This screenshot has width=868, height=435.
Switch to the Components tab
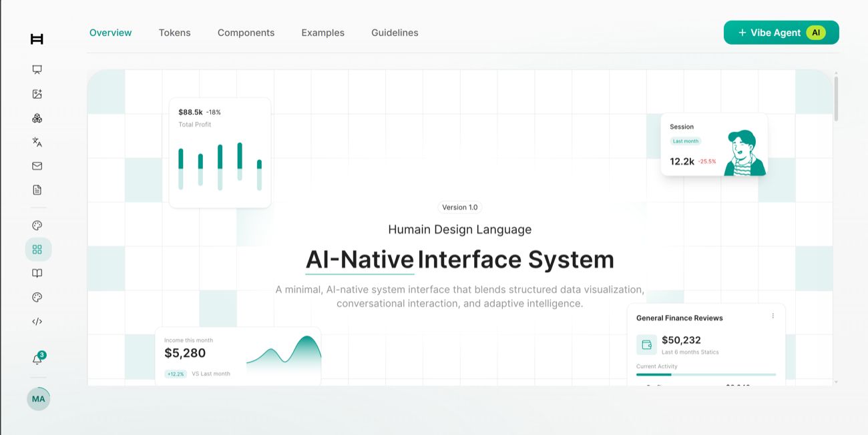click(x=246, y=33)
